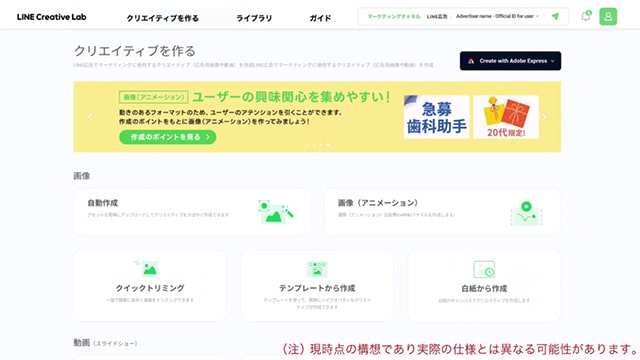Select the last banner carousel dot indicator
The height and width of the screenshot is (360, 640).
(x=328, y=145)
